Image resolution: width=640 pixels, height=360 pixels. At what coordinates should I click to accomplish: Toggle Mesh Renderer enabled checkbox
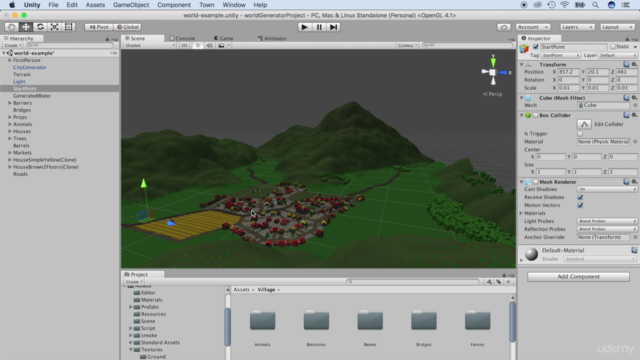[536, 182]
